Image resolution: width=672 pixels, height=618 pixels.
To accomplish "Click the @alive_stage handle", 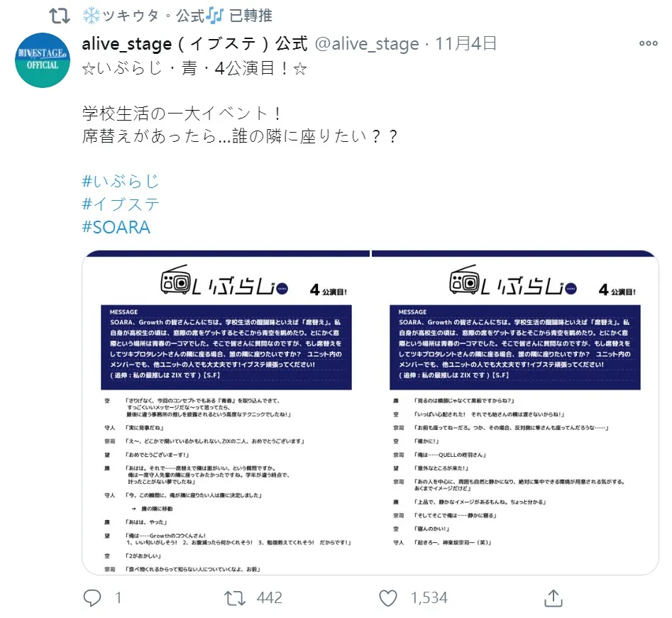I will point(367,43).
